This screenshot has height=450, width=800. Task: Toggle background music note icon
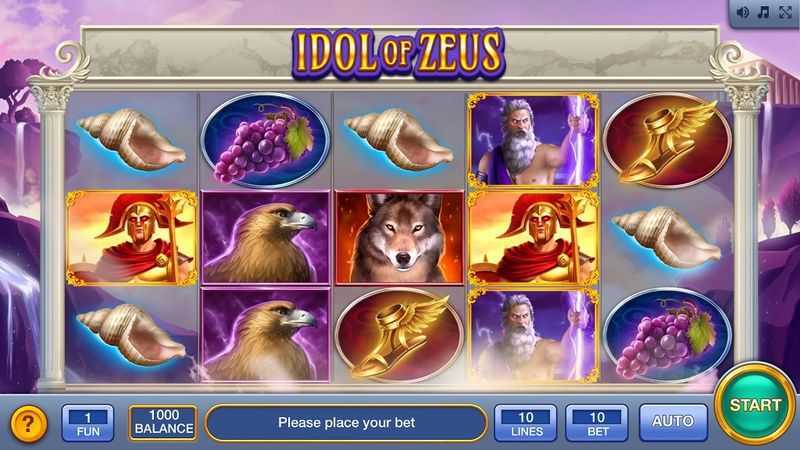[x=763, y=12]
